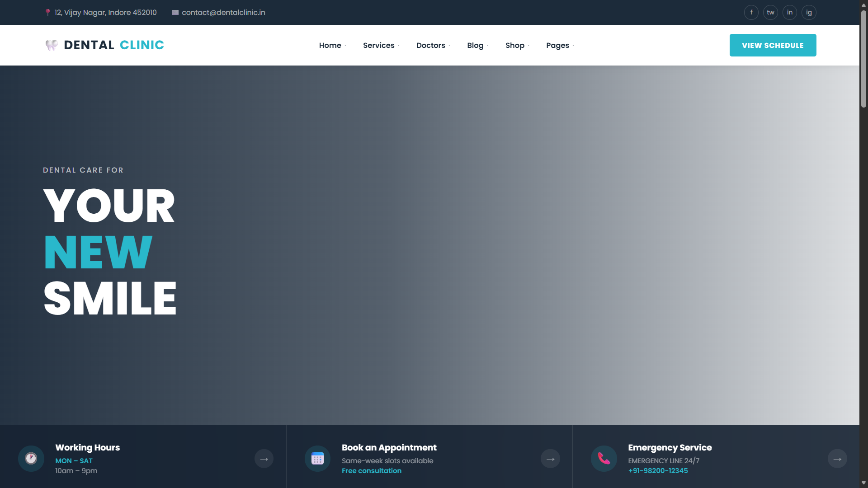Open the Shop navigation menu
Viewport: 868px width, 488px height.
click(x=517, y=45)
